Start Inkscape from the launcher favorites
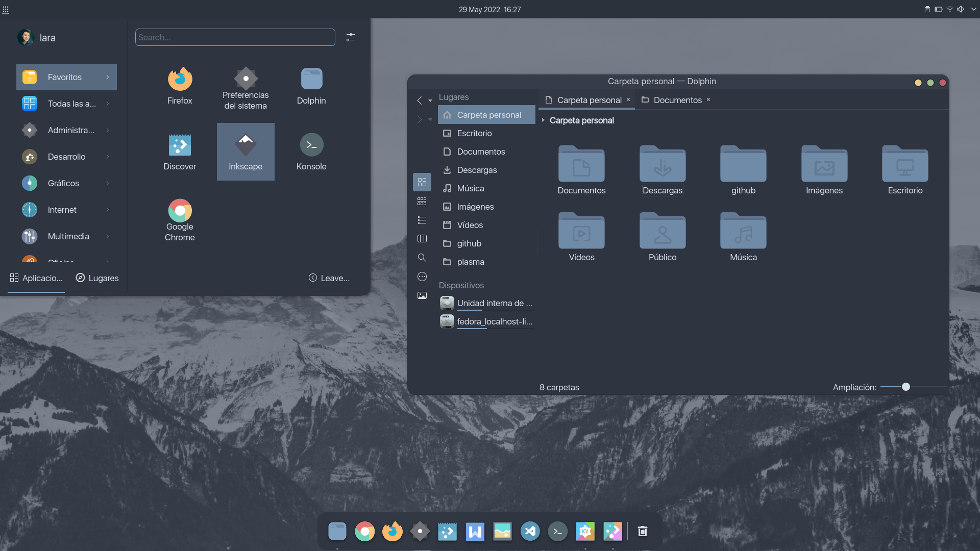Image resolution: width=980 pixels, height=551 pixels. coord(246,152)
